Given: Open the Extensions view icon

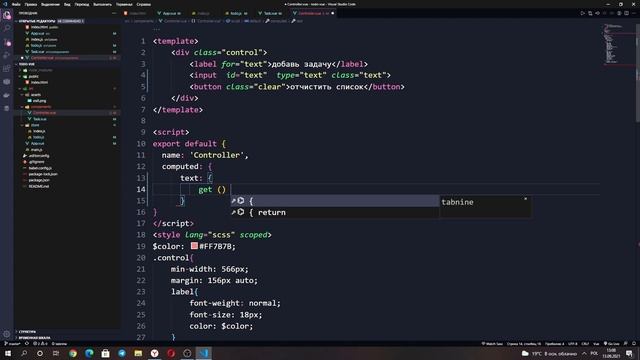Looking at the screenshot, I should coord(7,68).
